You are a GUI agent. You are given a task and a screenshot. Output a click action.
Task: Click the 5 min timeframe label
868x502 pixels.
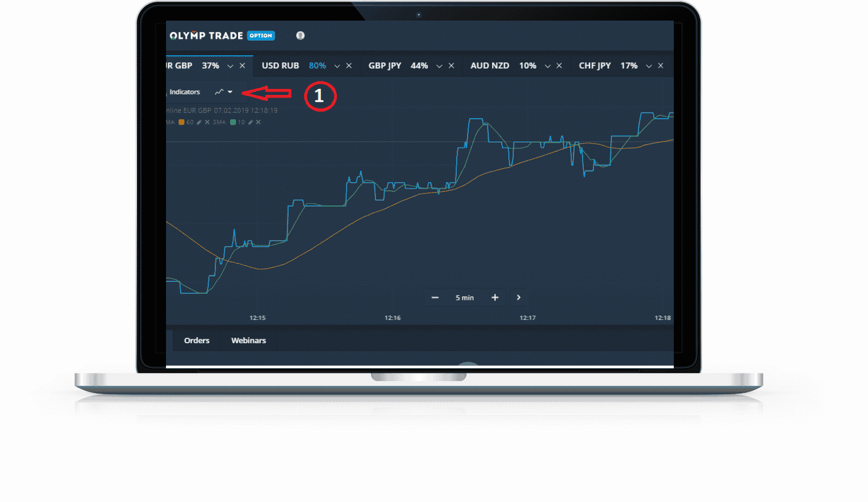464,298
